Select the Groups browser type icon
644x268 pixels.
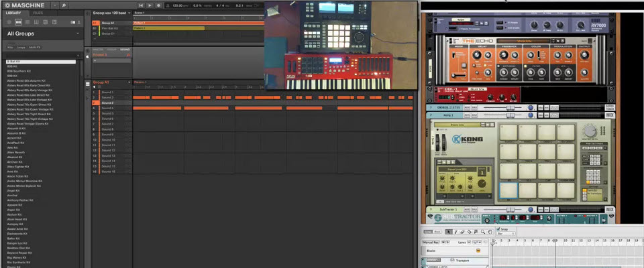coord(19,22)
